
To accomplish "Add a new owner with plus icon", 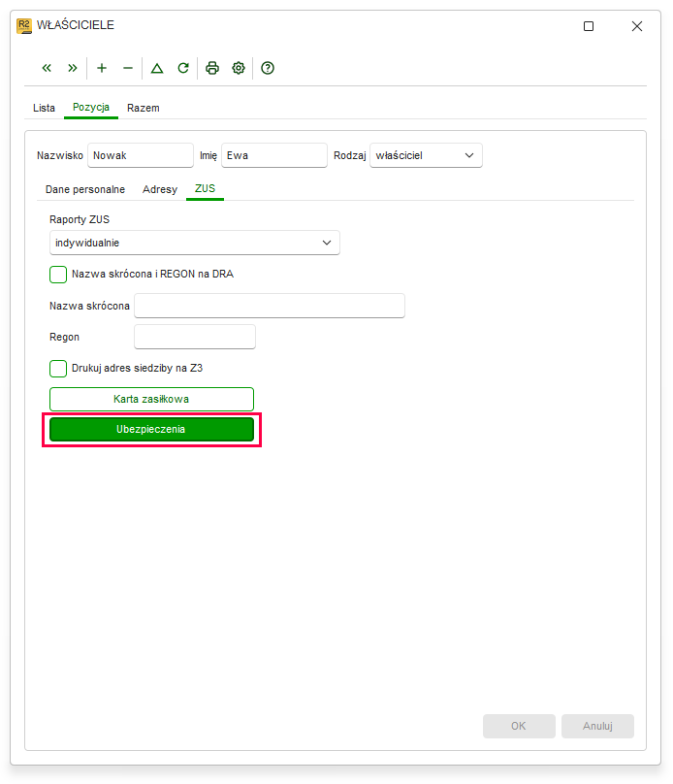I will 102,68.
